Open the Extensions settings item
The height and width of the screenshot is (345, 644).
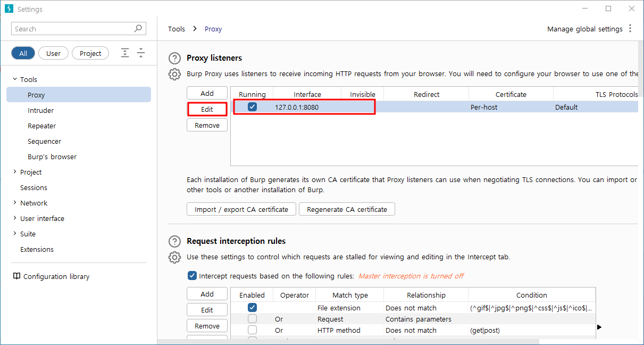coord(37,249)
